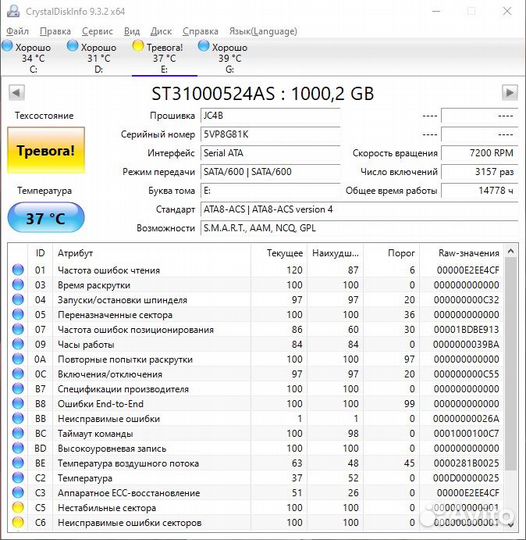Viewport: 526px width, 540px height.
Task: Go to next disk with right arrow
Action: point(510,93)
